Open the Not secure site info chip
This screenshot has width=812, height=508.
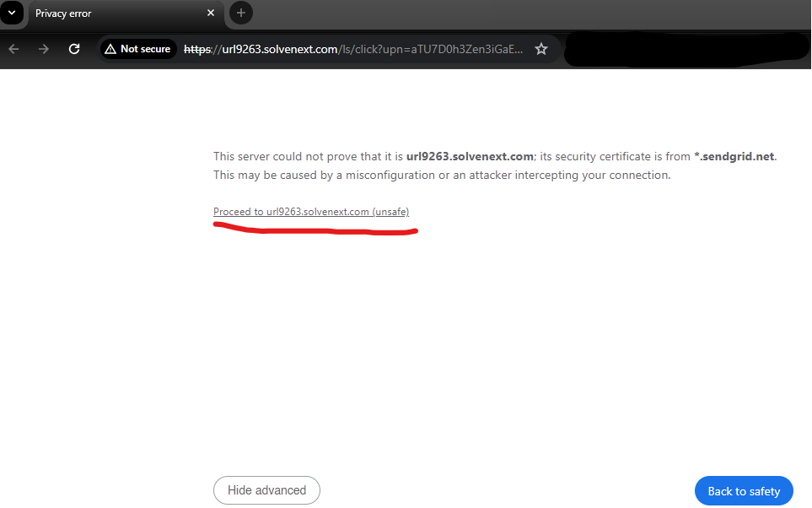click(137, 49)
